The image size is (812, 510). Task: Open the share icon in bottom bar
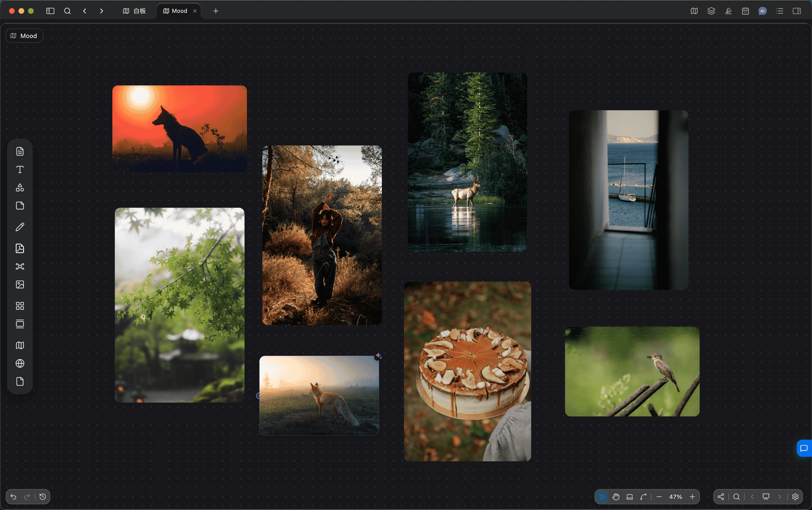[x=721, y=496]
